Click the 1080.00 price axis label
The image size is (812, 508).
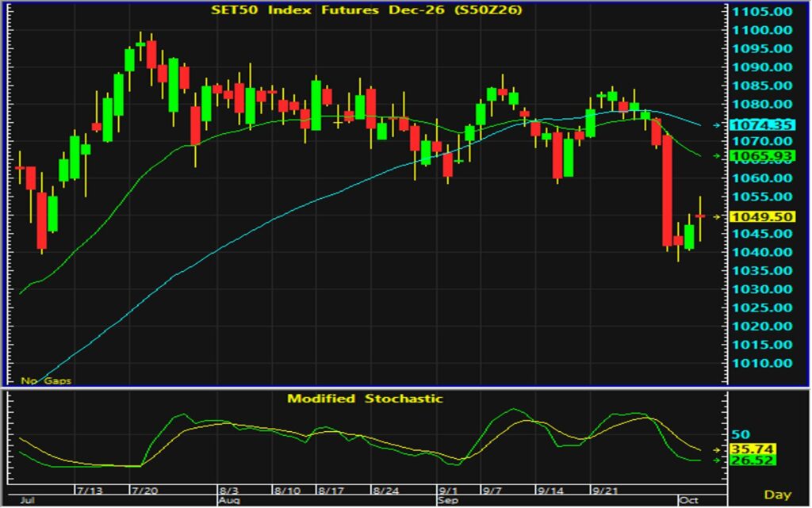coord(762,105)
